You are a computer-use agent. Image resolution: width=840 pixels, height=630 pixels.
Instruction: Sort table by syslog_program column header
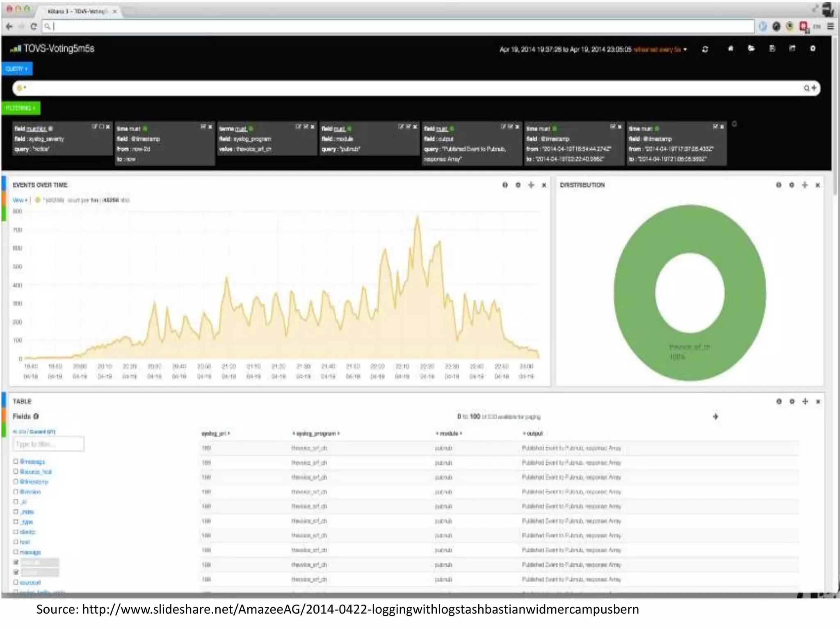point(316,434)
